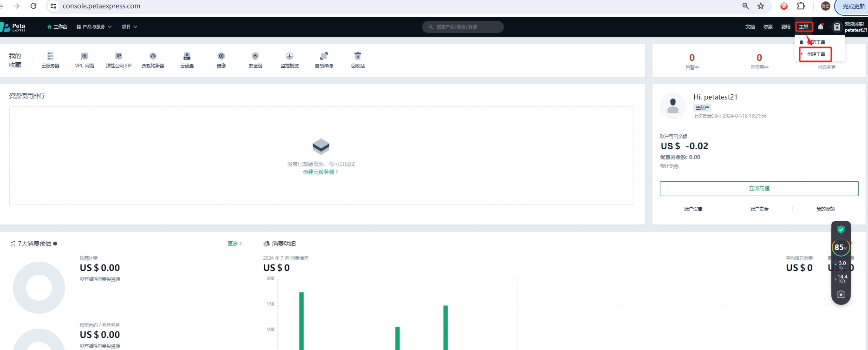
Task: Click the 更多 link in consumption forecast
Action: [235, 244]
